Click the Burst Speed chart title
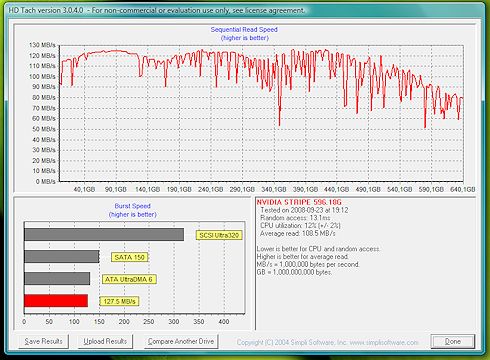Viewport: 490px width, 360px height. [x=133, y=206]
